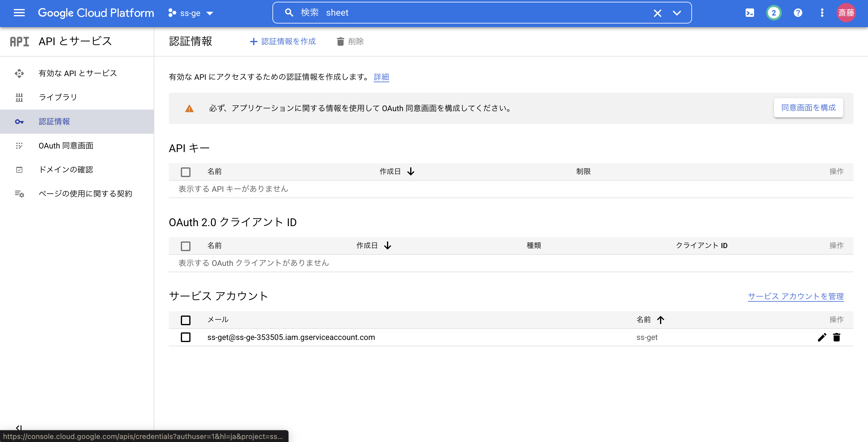Image resolution: width=868 pixels, height=442 pixels.
Task: Open the navigation hamburger menu
Action: [19, 12]
